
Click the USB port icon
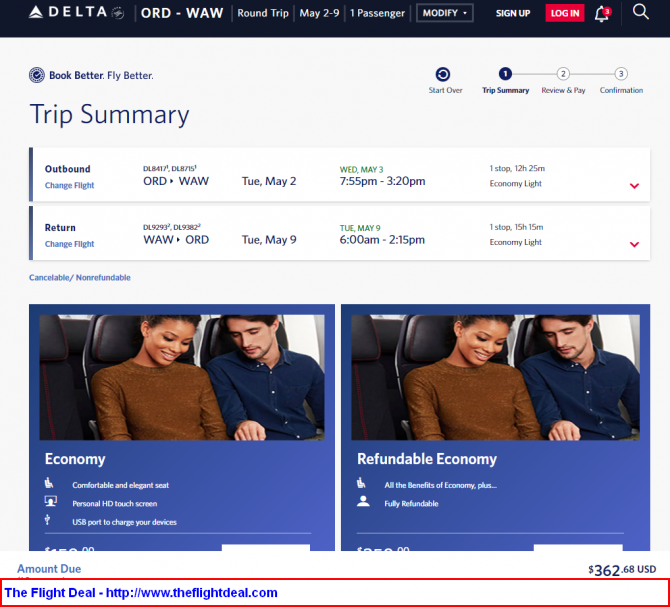point(47,519)
